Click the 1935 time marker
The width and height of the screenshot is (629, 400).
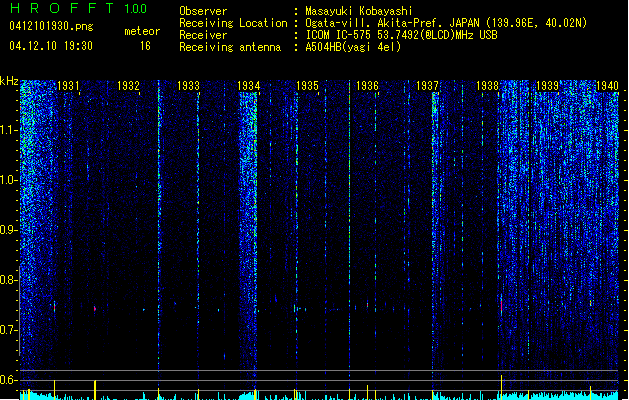307,86
